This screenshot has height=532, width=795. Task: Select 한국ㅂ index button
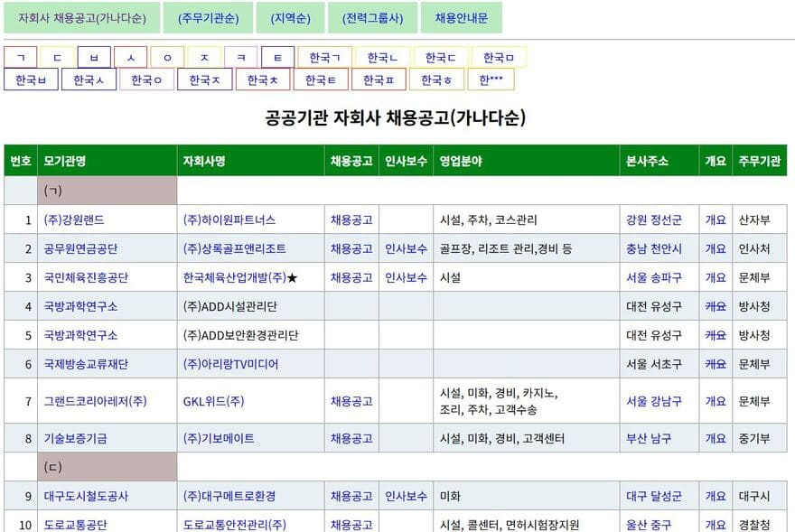point(31,79)
